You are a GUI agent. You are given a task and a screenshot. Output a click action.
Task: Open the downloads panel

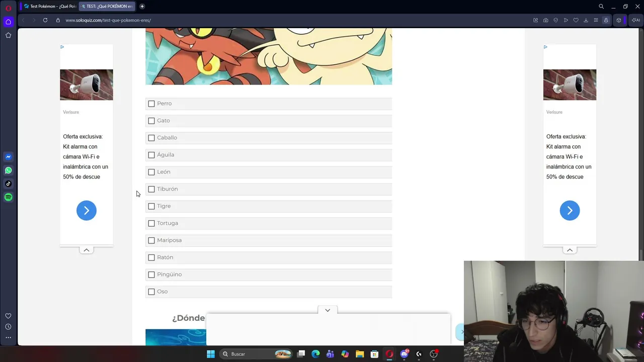pyautogui.click(x=586, y=20)
